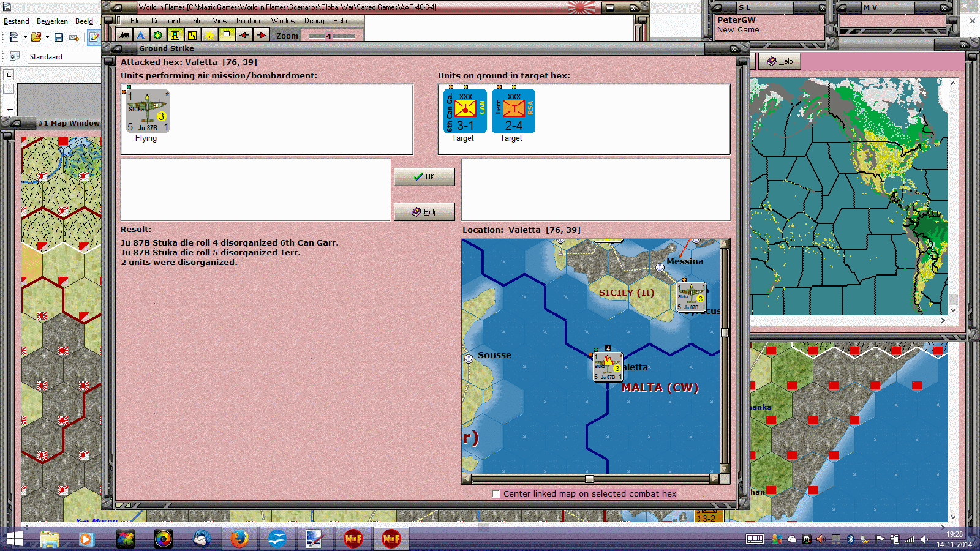Click the open folder icon in the background editor

37,37
